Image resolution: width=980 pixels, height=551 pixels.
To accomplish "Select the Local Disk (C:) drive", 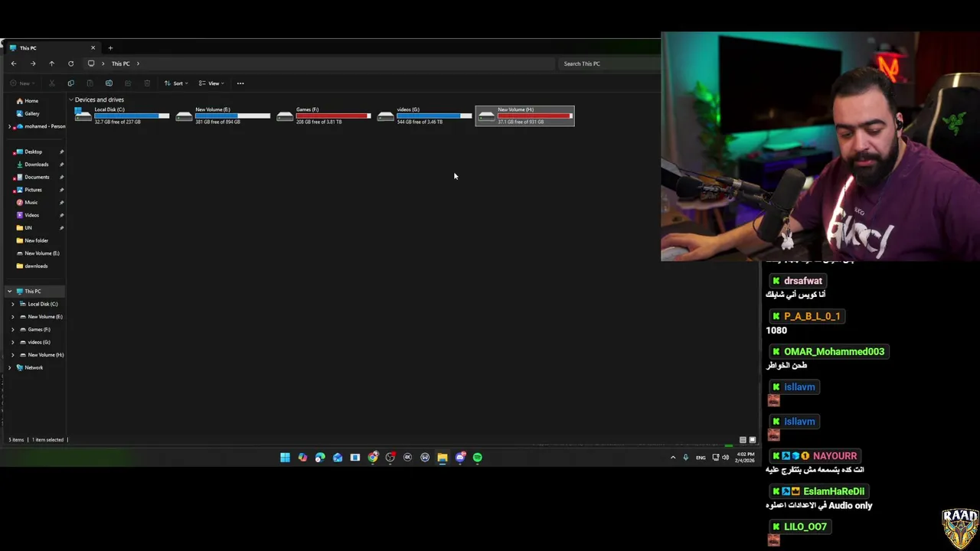I will pos(122,116).
